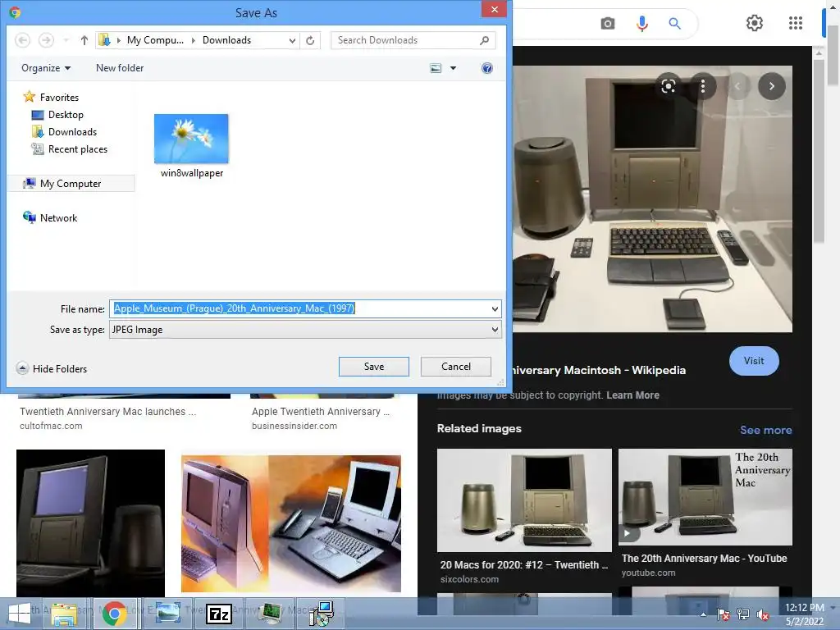Open 20 Macs for 2020 sixcolors thumbnail
Image resolution: width=840 pixels, height=630 pixels.
coord(524,500)
